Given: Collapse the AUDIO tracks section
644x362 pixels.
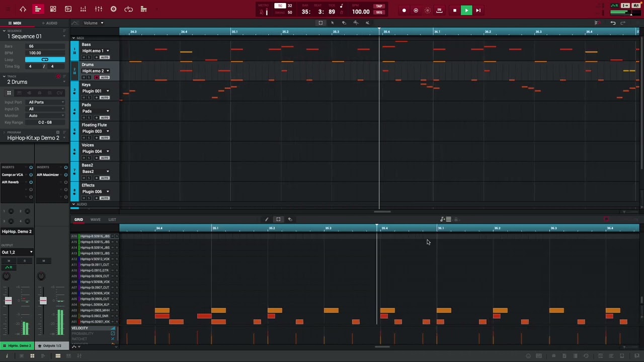Looking at the screenshot, I should pyautogui.click(x=73, y=204).
